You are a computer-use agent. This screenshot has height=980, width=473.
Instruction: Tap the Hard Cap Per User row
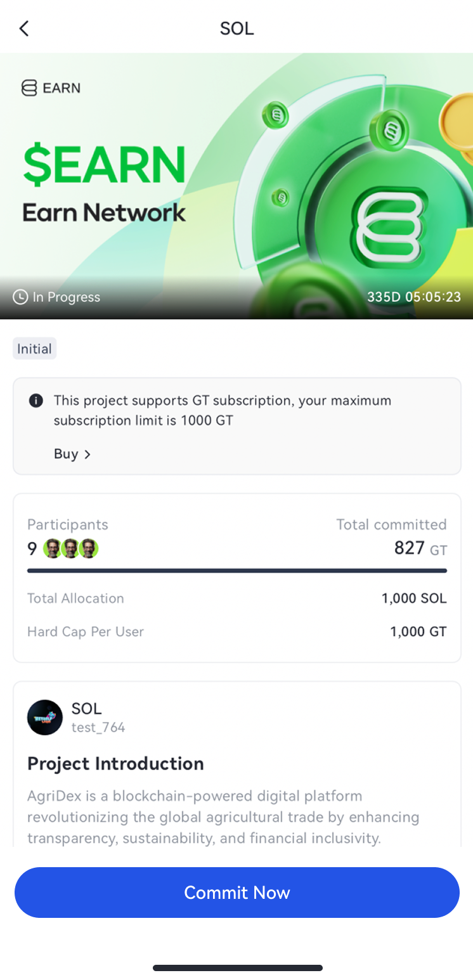pos(237,631)
